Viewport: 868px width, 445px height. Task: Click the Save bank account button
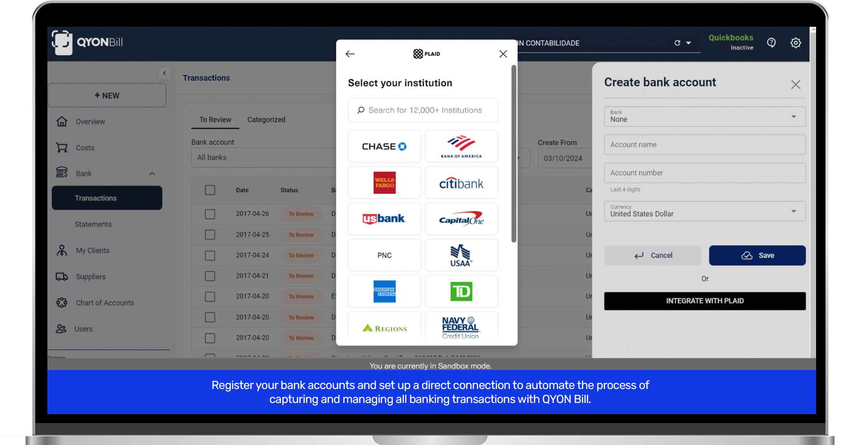coord(757,255)
